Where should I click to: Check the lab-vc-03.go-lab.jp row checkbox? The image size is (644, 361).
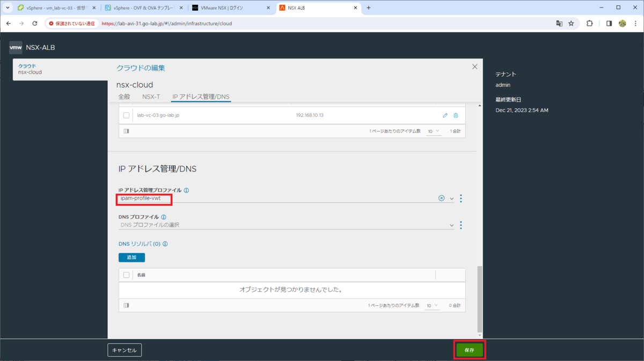[126, 115]
